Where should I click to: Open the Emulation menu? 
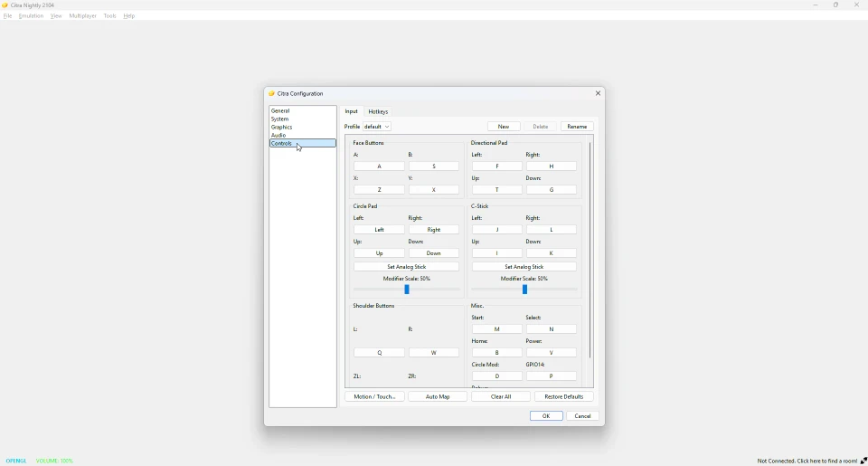click(31, 16)
